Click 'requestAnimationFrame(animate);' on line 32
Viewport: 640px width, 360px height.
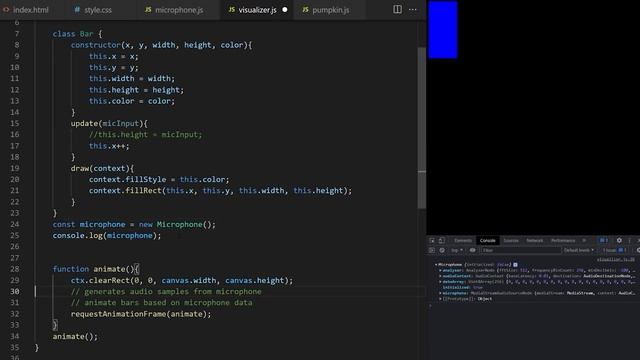[x=141, y=314]
